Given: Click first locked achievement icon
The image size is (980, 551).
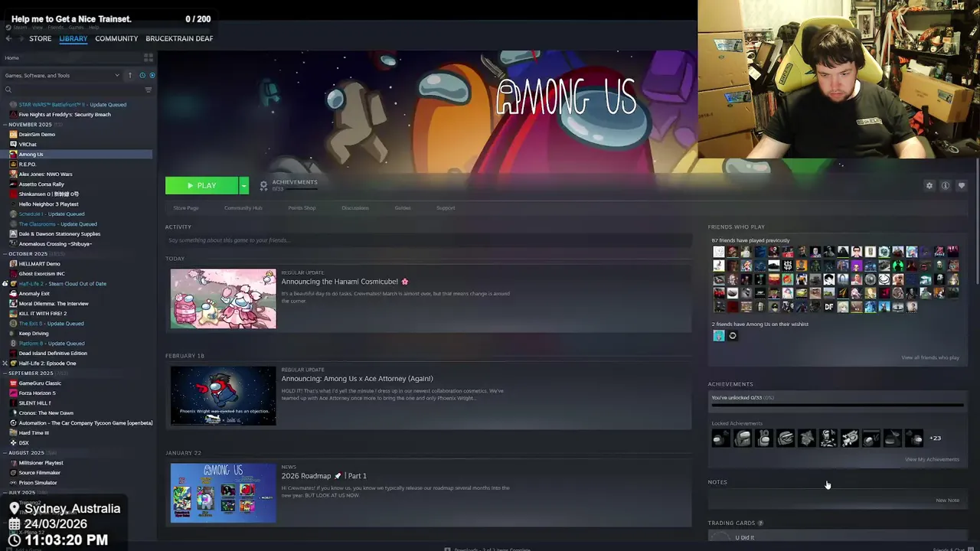Looking at the screenshot, I should (720, 438).
